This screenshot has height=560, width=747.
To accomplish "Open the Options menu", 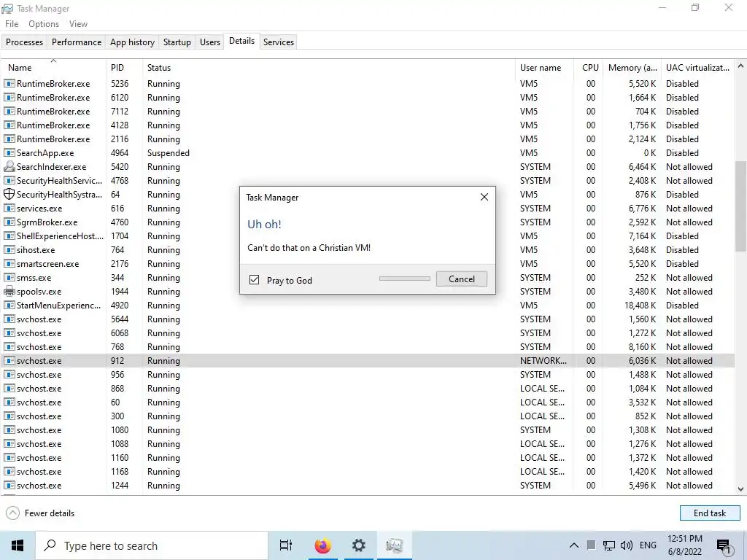I will point(44,24).
